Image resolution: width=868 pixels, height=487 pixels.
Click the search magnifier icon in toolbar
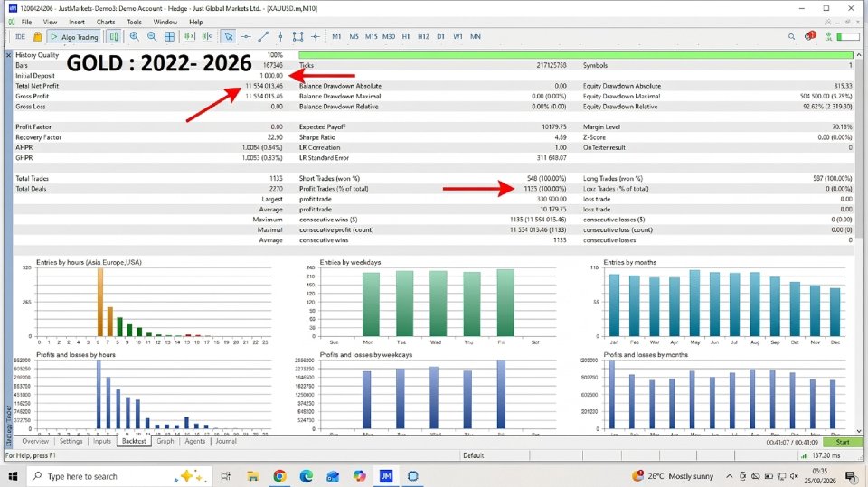point(792,36)
